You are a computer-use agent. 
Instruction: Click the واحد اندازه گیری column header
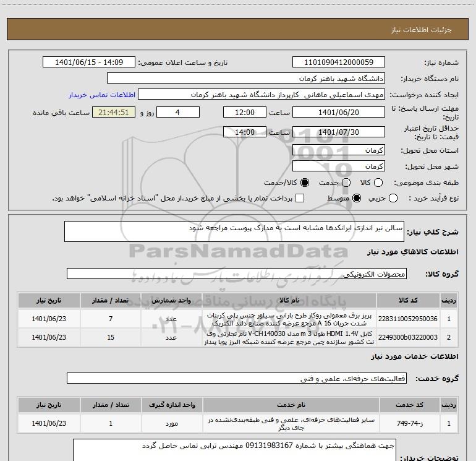[172, 405]
